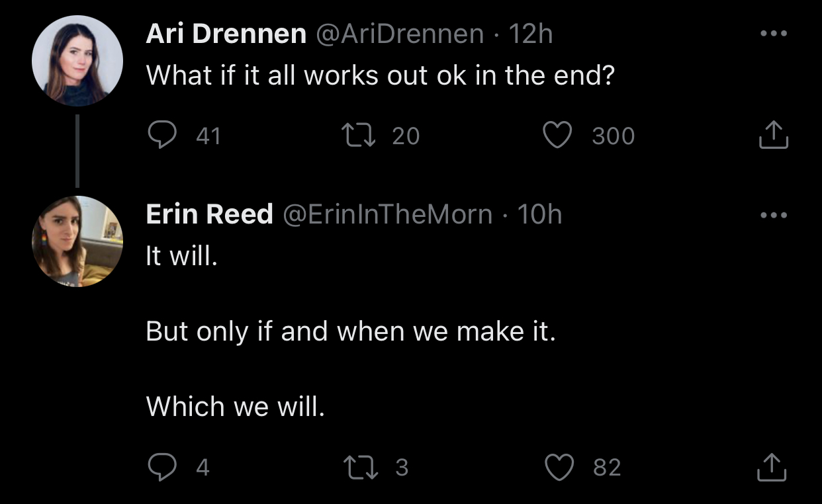Reply to Ari Drennen's tweet
The width and height of the screenshot is (822, 504).
[x=160, y=136]
